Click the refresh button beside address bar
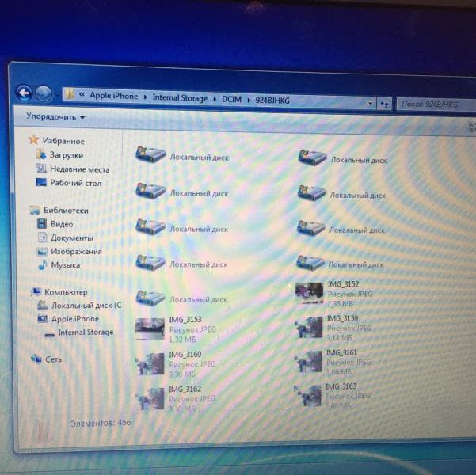Viewport: 476px width, 475px height. [385, 104]
